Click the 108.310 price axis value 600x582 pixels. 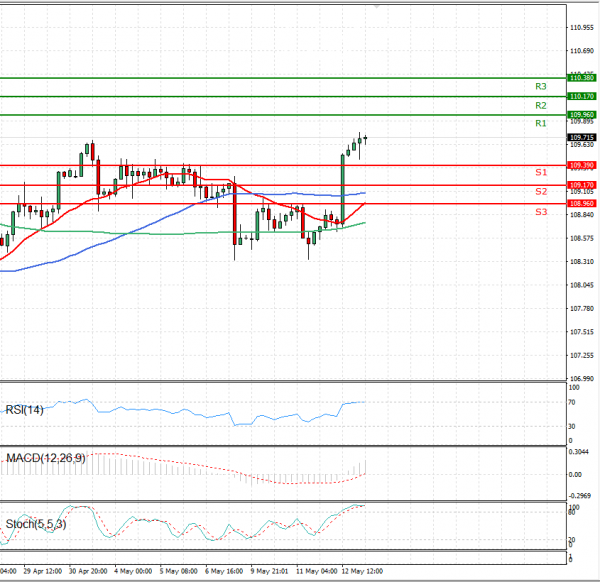click(x=582, y=262)
